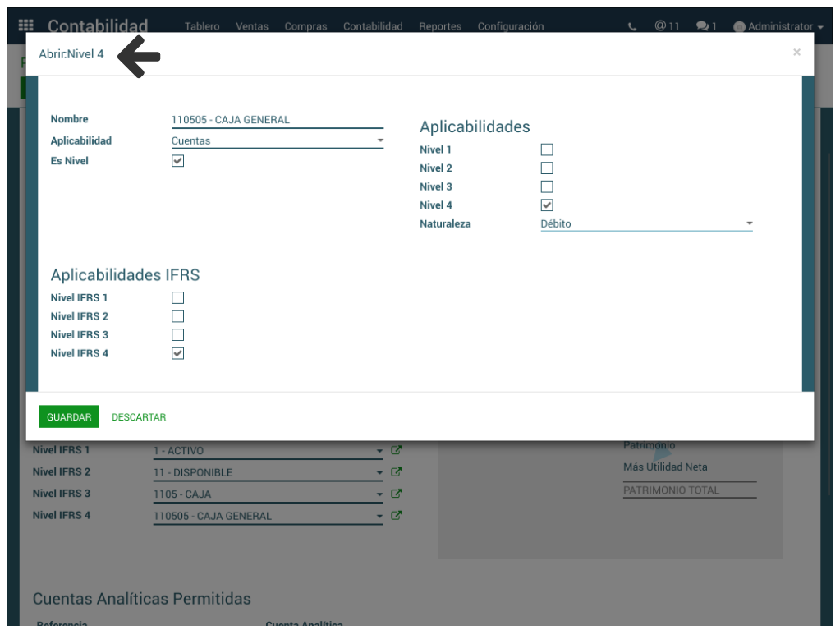
Task: Open external link for Nivel IFRS 4
Action: click(x=396, y=516)
